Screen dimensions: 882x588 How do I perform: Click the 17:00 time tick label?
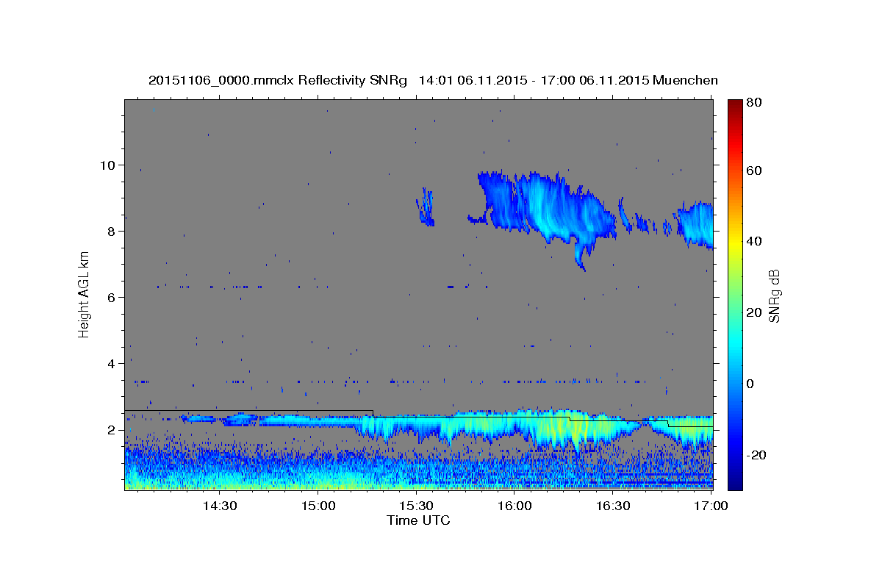[710, 506]
